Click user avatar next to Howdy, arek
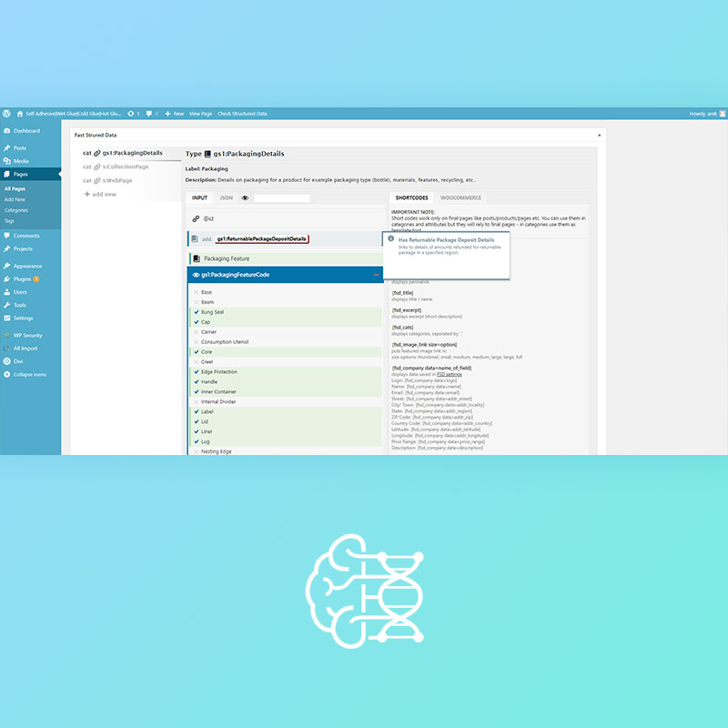728x728 pixels. [x=723, y=113]
